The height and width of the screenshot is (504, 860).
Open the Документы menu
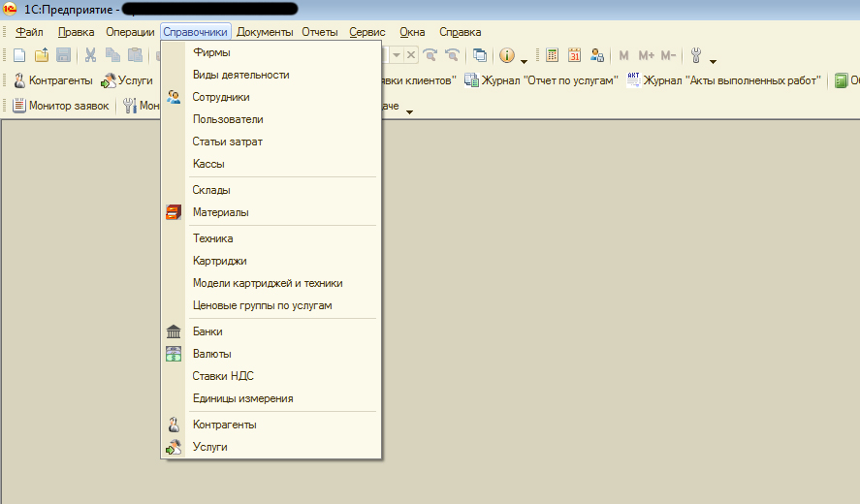coord(264,32)
